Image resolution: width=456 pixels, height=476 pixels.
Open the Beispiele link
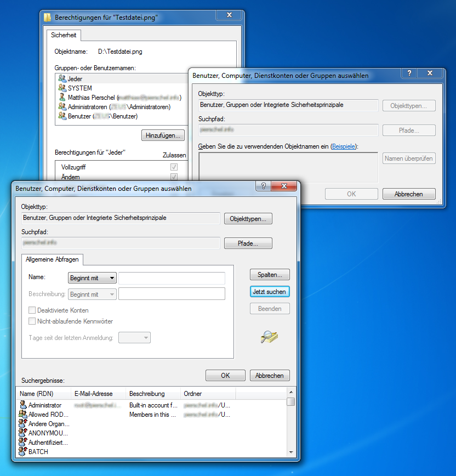(x=344, y=146)
